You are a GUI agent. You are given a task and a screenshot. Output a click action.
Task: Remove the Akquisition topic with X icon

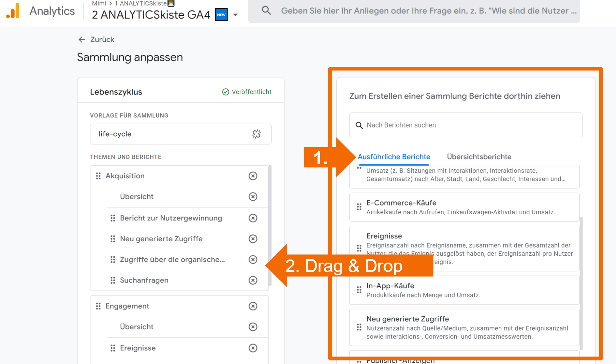tap(253, 176)
